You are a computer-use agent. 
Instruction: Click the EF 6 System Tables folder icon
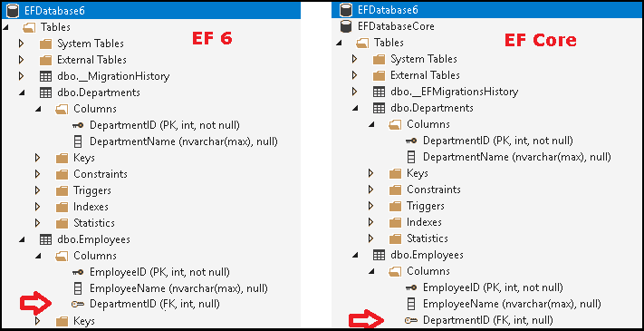tap(45, 44)
